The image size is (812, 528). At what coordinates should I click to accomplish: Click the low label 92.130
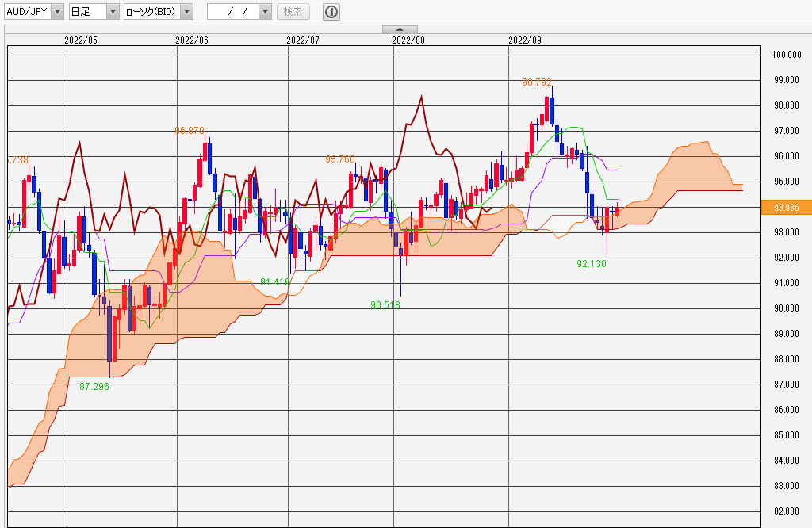(592, 264)
